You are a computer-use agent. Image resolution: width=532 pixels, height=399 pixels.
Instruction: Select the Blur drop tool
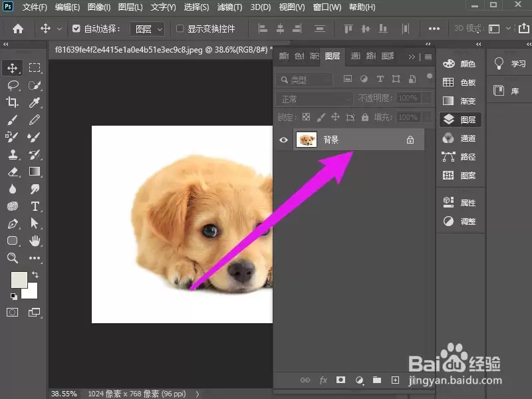pos(13,189)
